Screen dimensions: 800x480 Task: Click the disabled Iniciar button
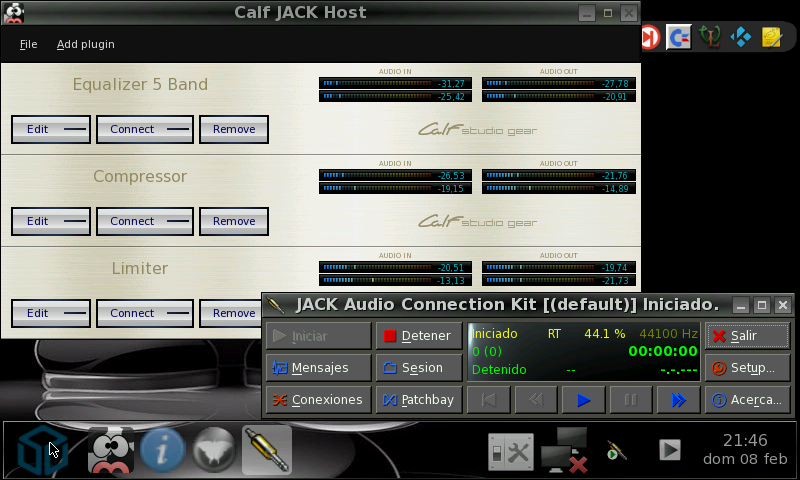[x=318, y=336]
